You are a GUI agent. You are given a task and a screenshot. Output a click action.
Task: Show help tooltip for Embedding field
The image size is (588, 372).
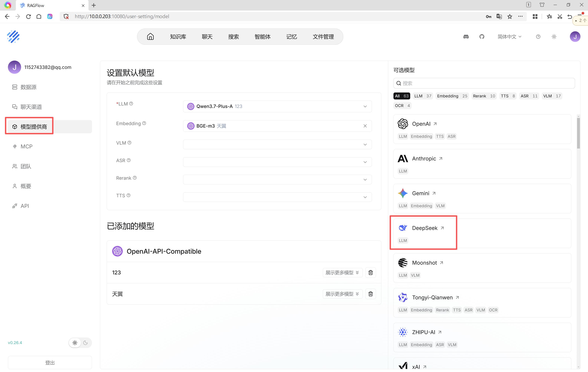coord(144,123)
